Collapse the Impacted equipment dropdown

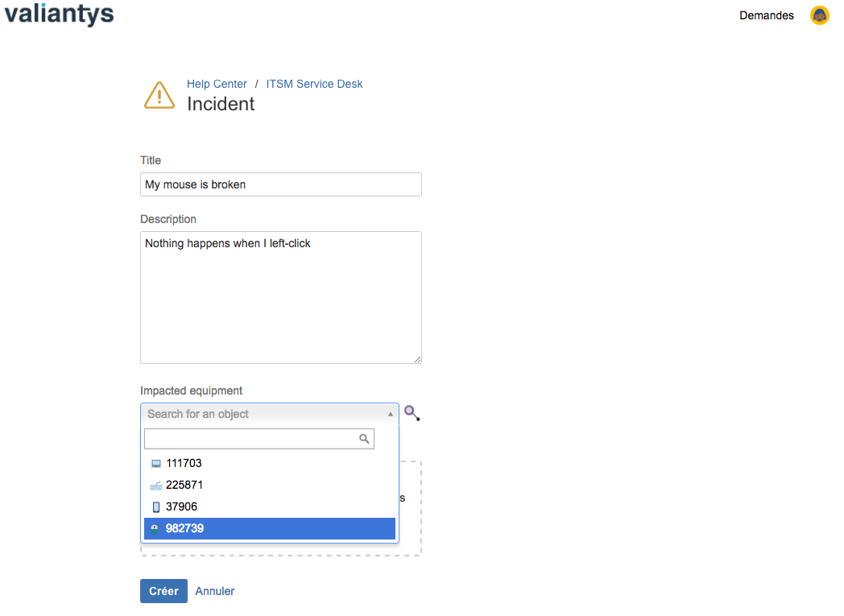tap(270, 414)
